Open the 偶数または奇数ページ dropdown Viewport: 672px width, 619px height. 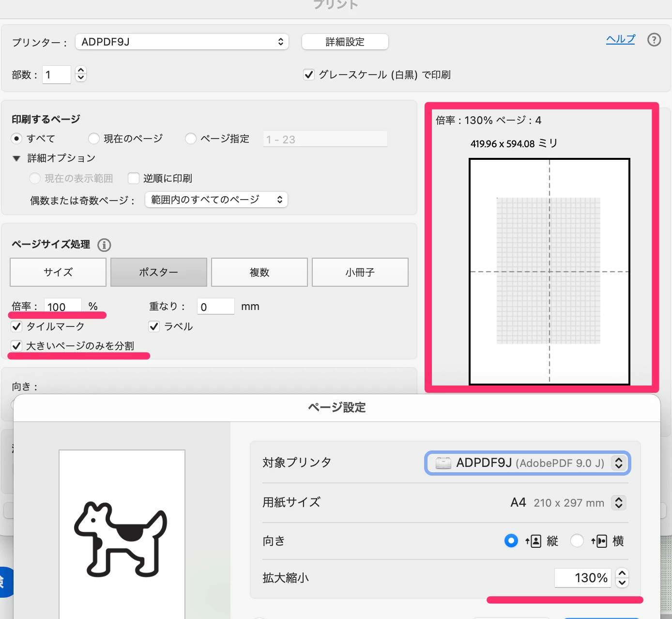216,200
